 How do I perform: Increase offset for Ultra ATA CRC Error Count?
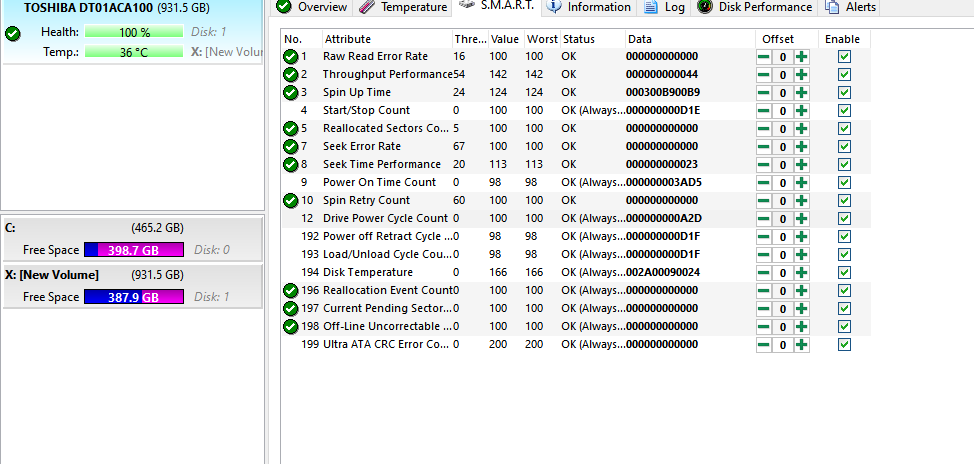[802, 345]
